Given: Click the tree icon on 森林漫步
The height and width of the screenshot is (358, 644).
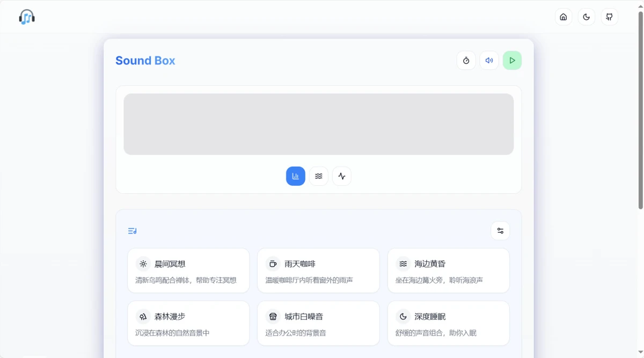Looking at the screenshot, I should pyautogui.click(x=143, y=317).
